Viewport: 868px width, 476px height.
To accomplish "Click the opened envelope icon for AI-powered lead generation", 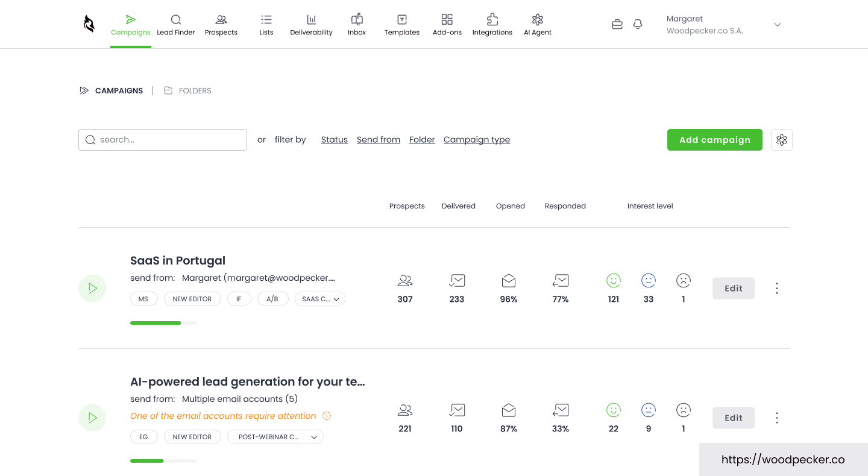I will [x=509, y=410].
